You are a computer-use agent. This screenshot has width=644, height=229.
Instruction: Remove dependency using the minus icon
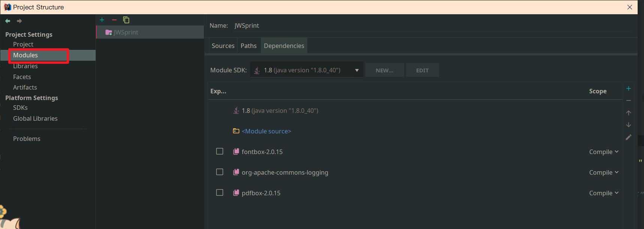tap(629, 100)
